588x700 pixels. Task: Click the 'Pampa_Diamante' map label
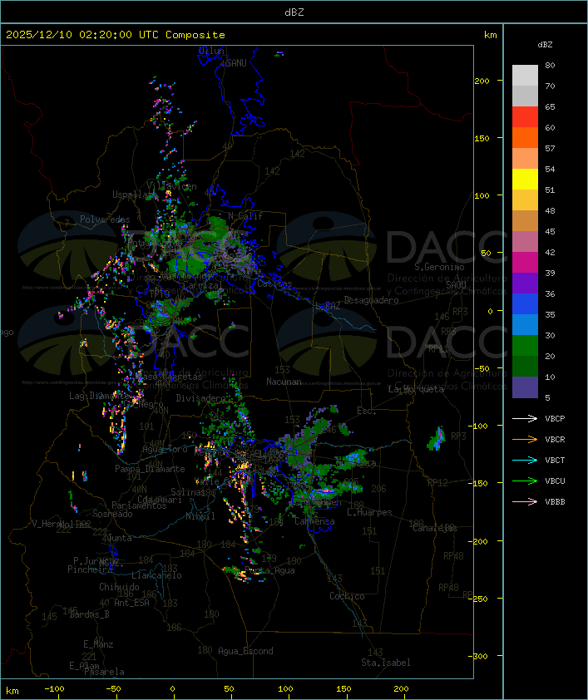point(150,469)
